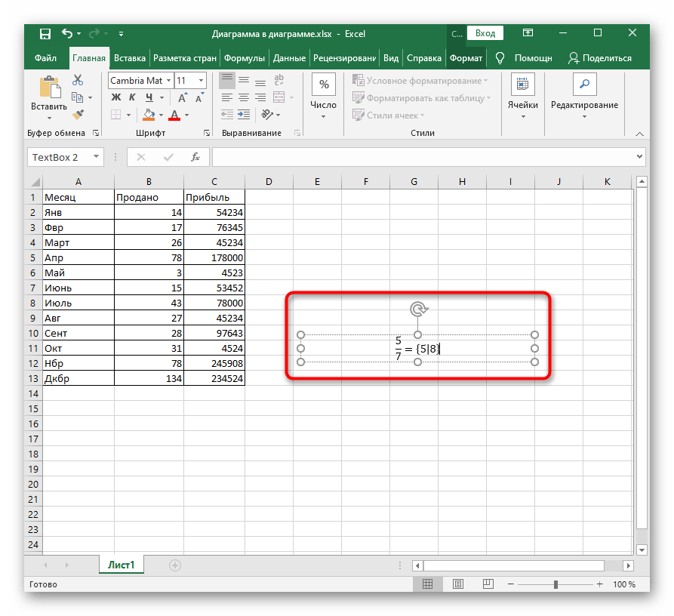Expand the font size dropdown
This screenshot has width=674, height=616.
(201, 80)
